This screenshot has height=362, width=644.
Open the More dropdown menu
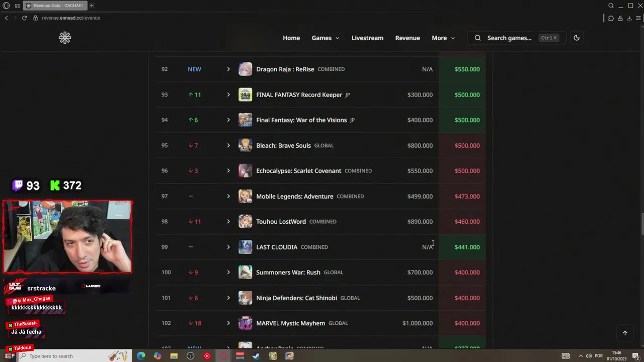click(x=443, y=38)
